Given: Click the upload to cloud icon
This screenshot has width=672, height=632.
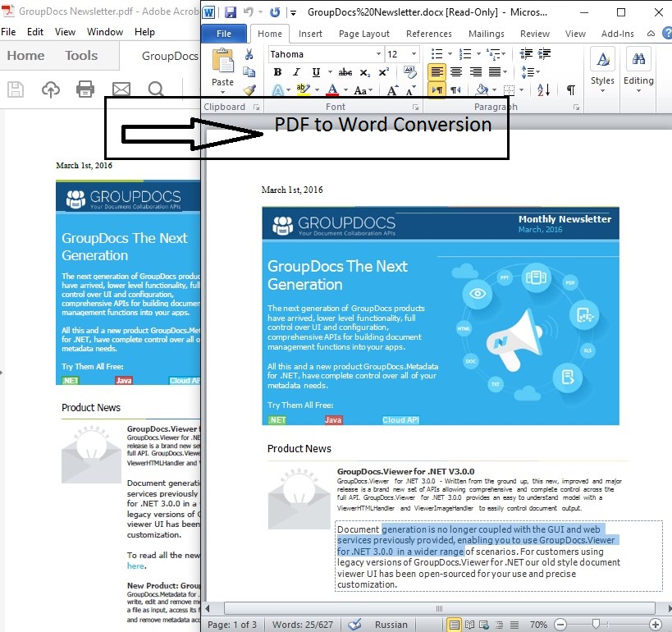Looking at the screenshot, I should click(51, 89).
